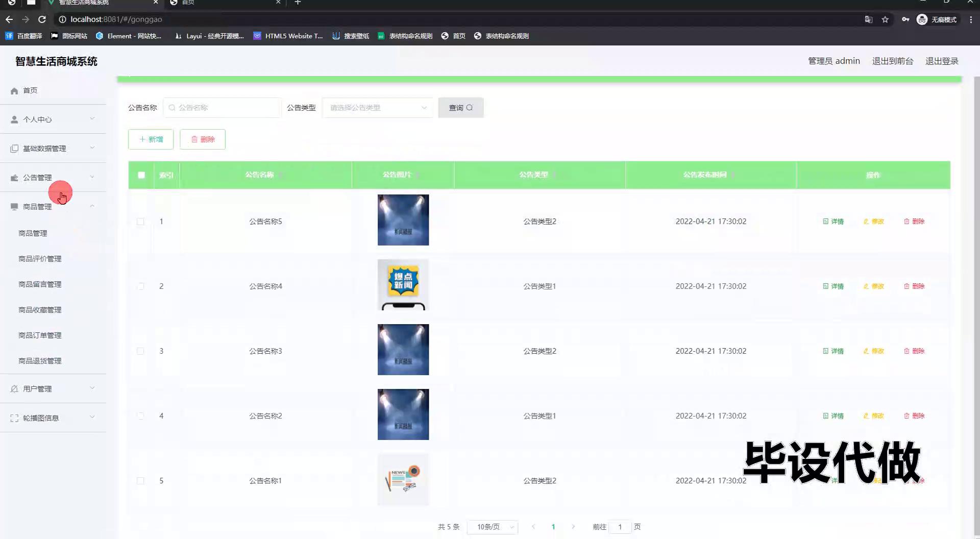Open the 商品订单管理 submenu item
Image resolution: width=980 pixels, height=539 pixels.
click(40, 335)
